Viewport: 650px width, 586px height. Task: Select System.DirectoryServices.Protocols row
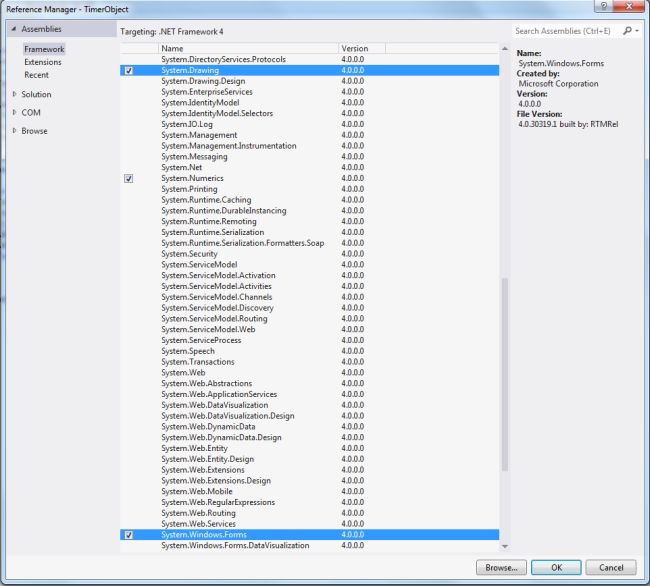310,59
